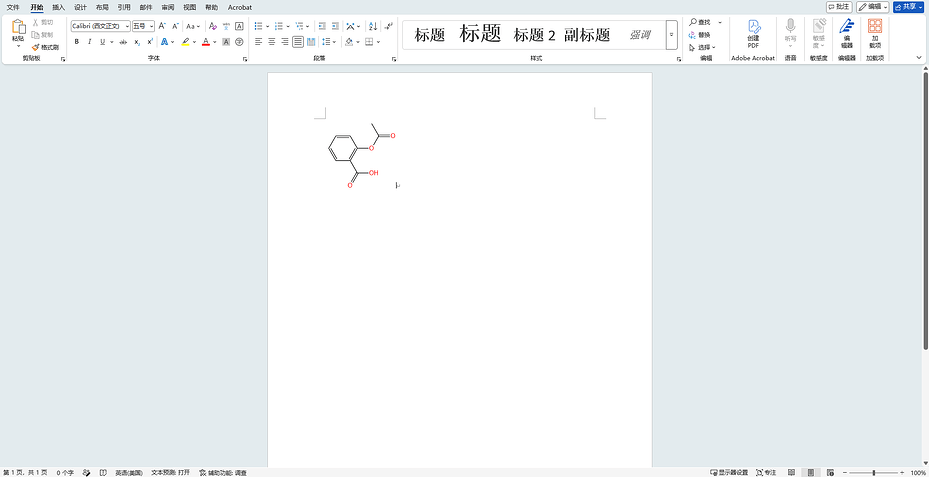Click the Paste clipboard icon
The width and height of the screenshot is (929, 477).
(x=18, y=27)
